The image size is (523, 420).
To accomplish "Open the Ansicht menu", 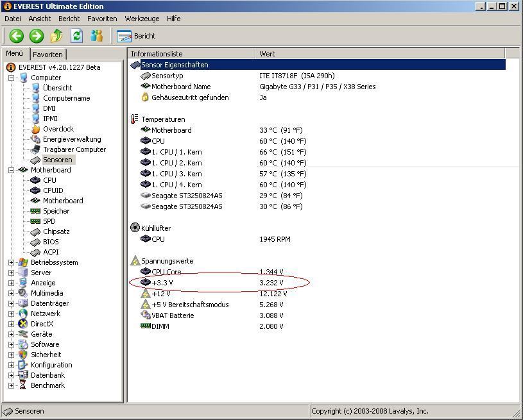I will pyautogui.click(x=40, y=19).
